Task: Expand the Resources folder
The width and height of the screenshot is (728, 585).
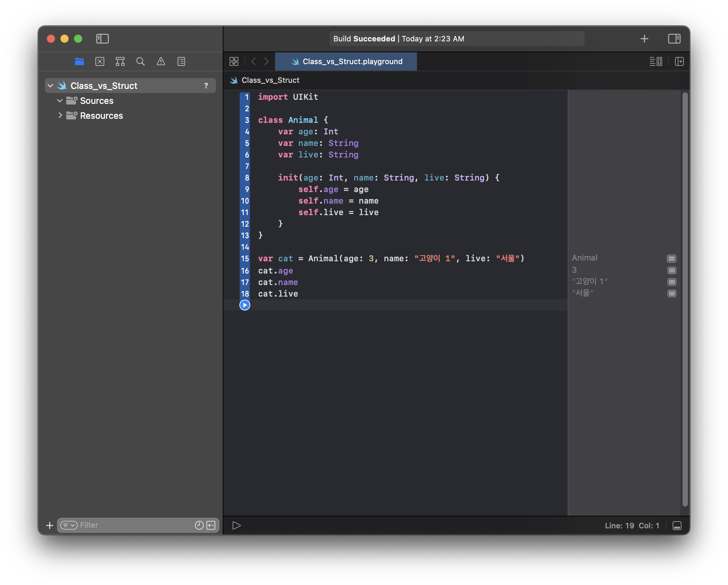Action: click(60, 116)
